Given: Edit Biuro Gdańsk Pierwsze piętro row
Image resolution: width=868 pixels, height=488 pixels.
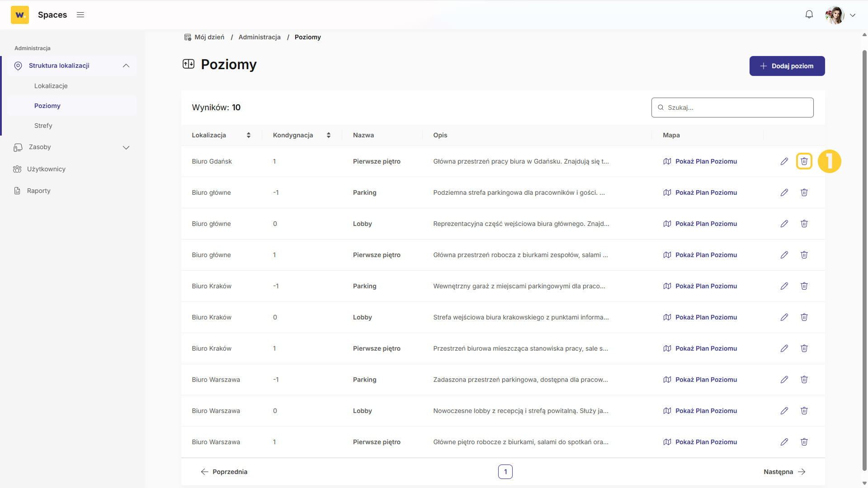Looking at the screenshot, I should coord(784,161).
